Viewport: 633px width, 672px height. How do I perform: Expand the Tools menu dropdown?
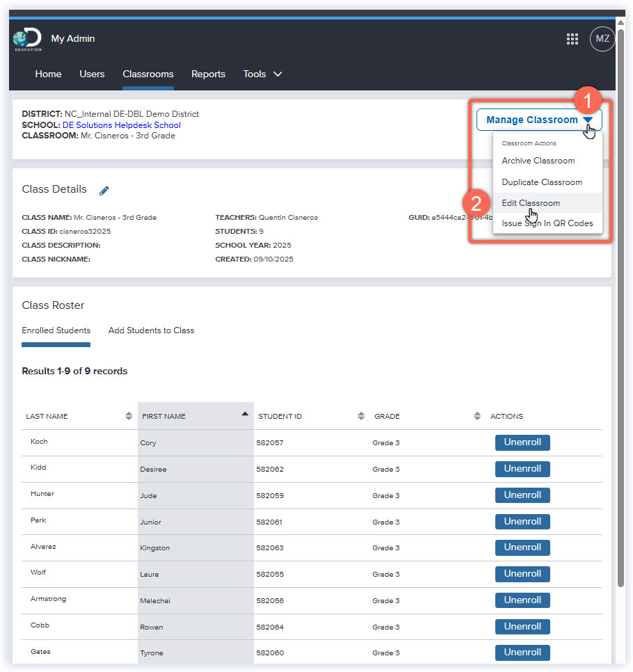tap(262, 74)
